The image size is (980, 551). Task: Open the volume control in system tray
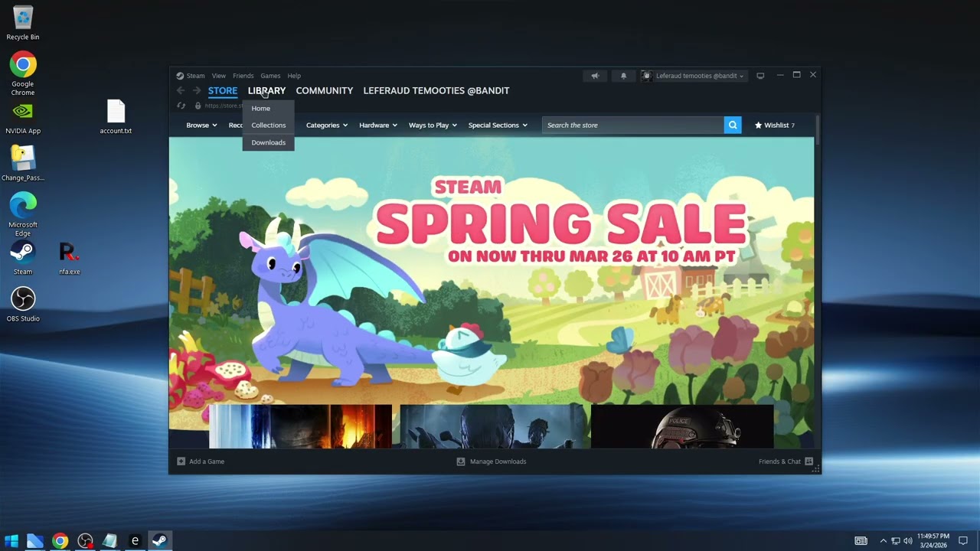click(x=908, y=541)
